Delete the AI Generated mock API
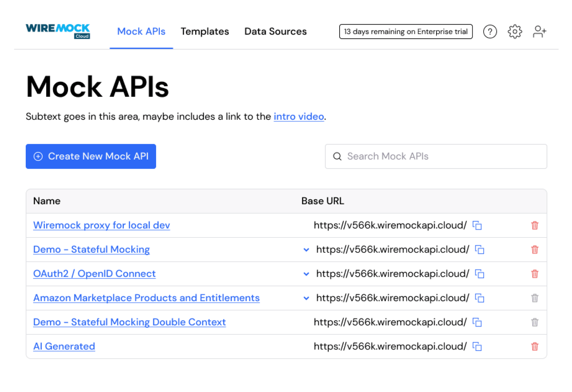The height and width of the screenshot is (392, 572). point(534,346)
